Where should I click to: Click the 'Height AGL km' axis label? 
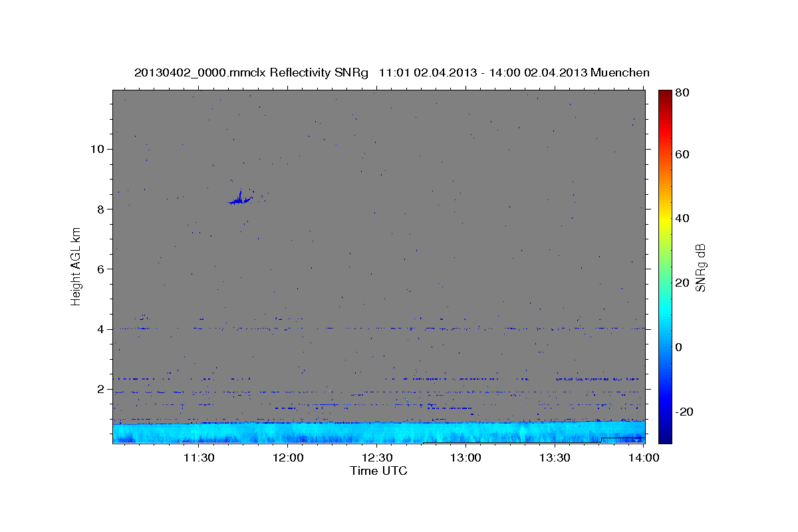click(76, 265)
